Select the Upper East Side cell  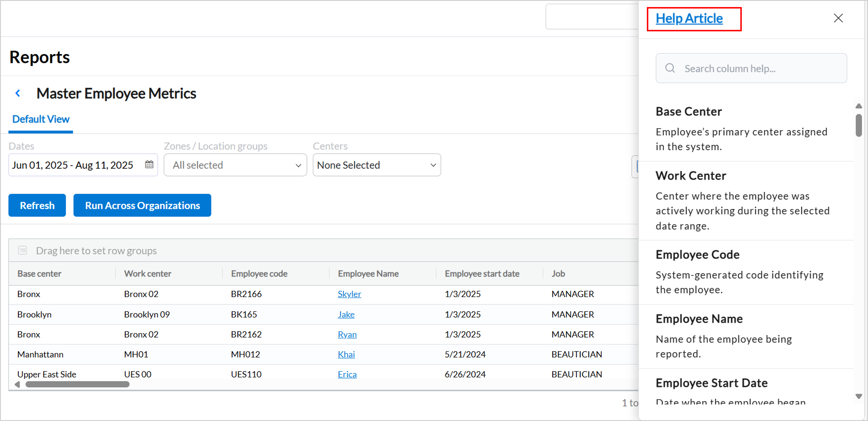tap(46, 374)
